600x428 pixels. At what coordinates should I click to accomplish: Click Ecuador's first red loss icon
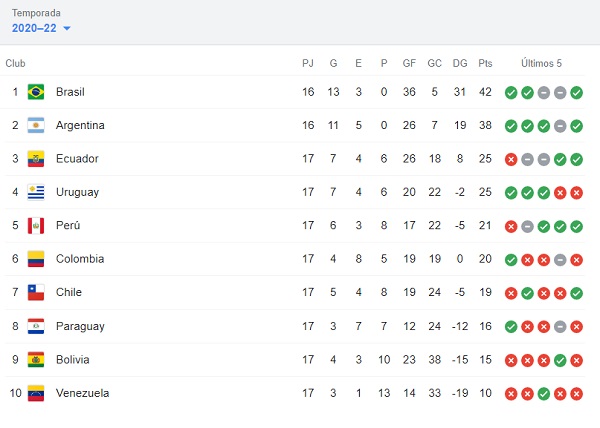(511, 159)
